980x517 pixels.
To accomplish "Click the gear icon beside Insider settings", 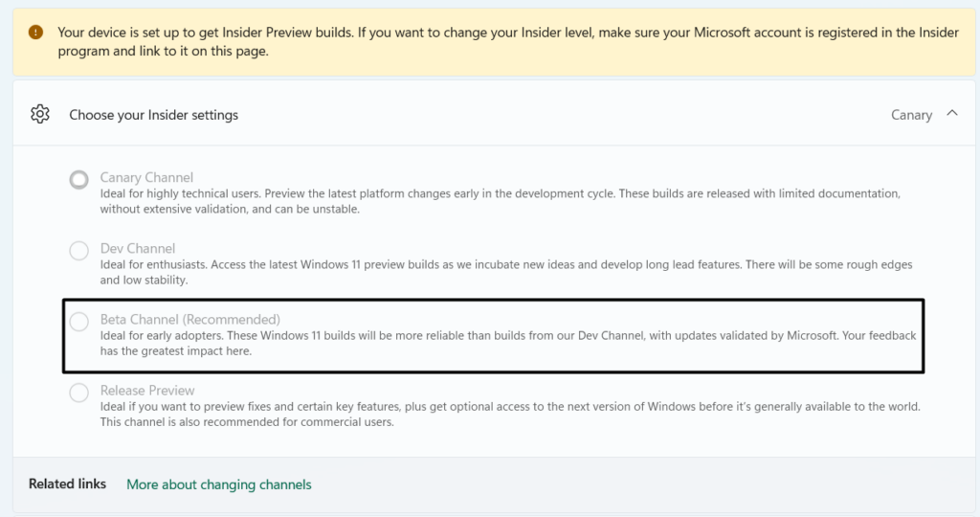I will [39, 115].
